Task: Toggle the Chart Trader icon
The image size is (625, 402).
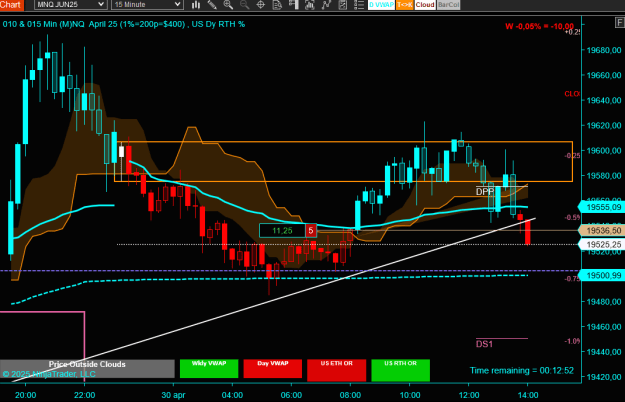Action: 293,4
